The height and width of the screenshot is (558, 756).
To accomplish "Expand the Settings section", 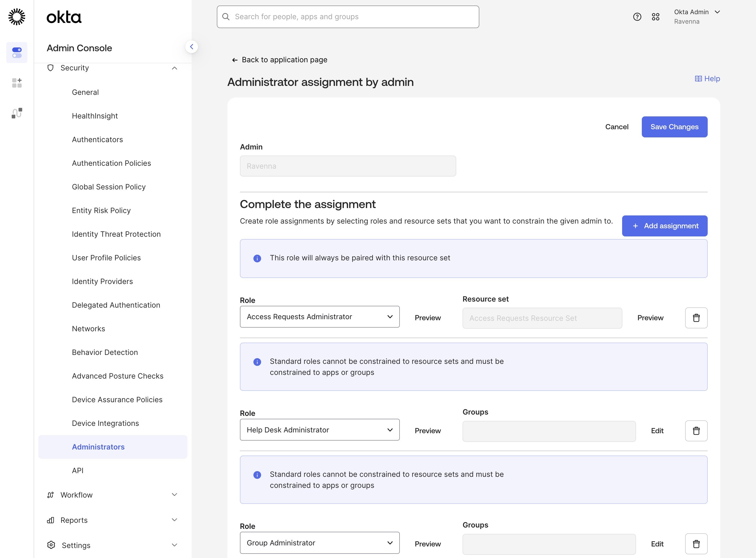I will (175, 545).
